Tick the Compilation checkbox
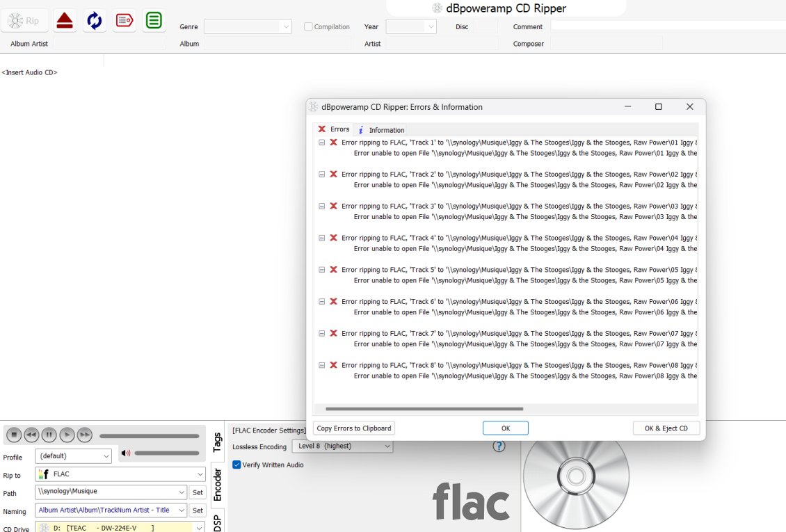 pyautogui.click(x=308, y=27)
